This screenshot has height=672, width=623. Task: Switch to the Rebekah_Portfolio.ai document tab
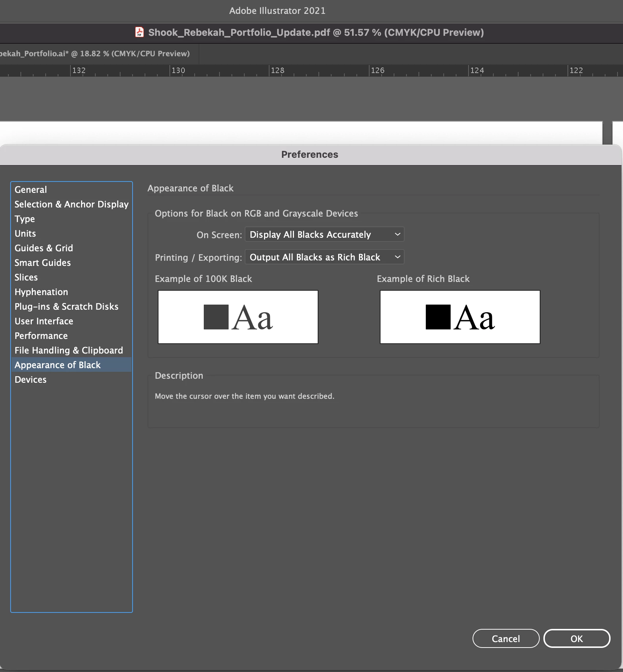(x=99, y=54)
